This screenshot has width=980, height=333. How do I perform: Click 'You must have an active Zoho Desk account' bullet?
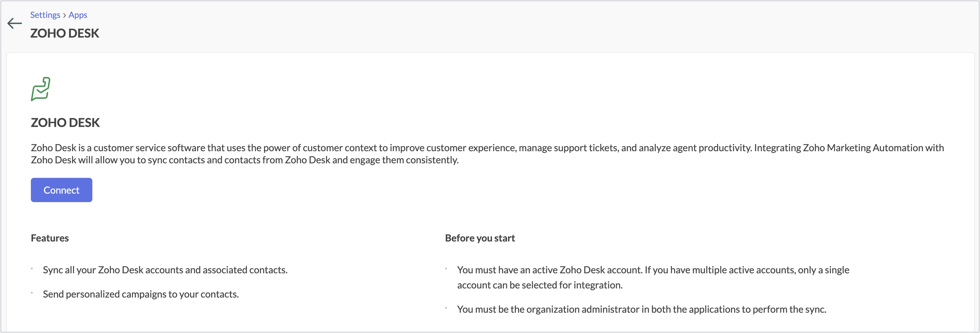(x=653, y=278)
